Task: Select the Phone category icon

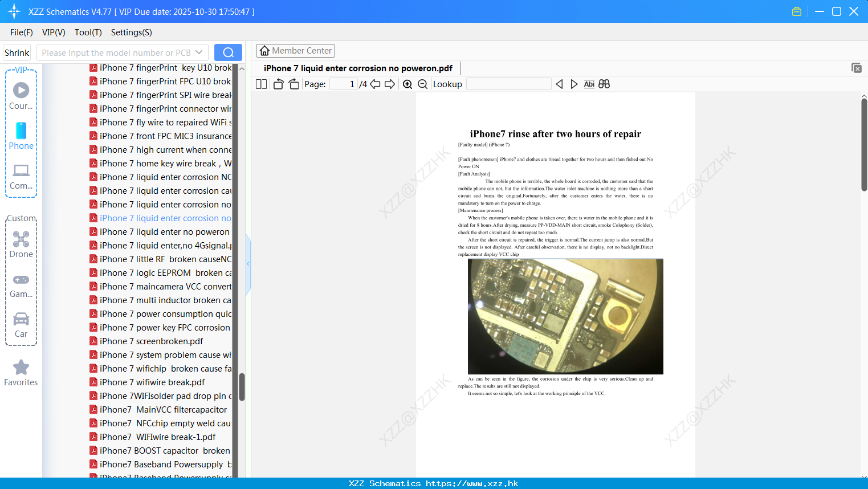Action: tap(21, 136)
